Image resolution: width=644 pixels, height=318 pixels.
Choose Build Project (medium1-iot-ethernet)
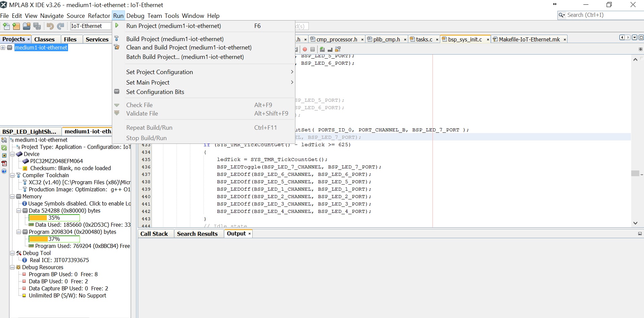click(x=204, y=39)
